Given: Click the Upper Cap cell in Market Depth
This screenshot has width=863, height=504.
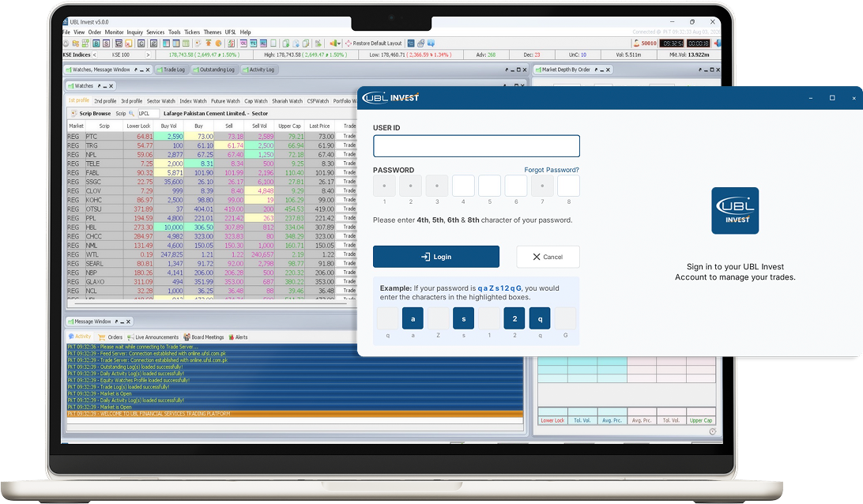Looking at the screenshot, I should point(701,420).
